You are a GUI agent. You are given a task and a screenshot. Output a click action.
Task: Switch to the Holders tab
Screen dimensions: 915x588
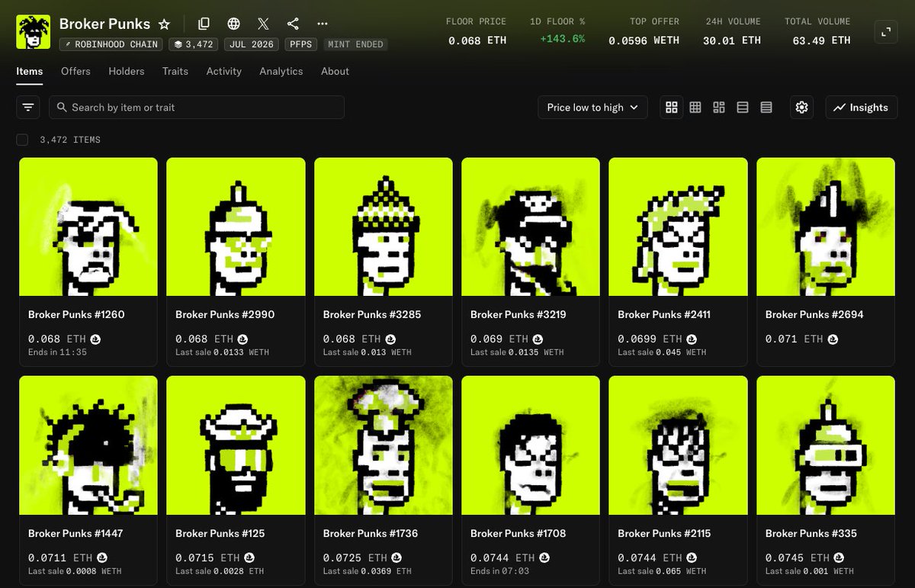tap(127, 71)
